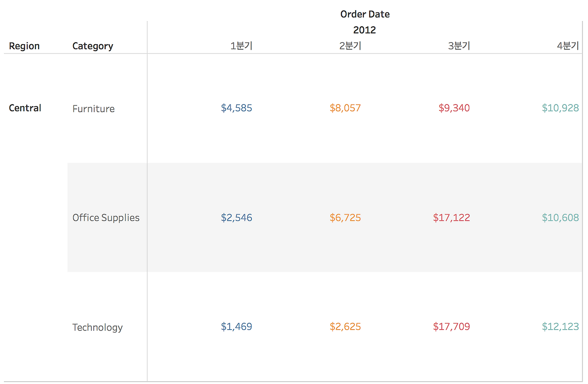Image resolution: width=588 pixels, height=384 pixels.
Task: Click the $4,585 Furniture value
Action: [x=237, y=108]
